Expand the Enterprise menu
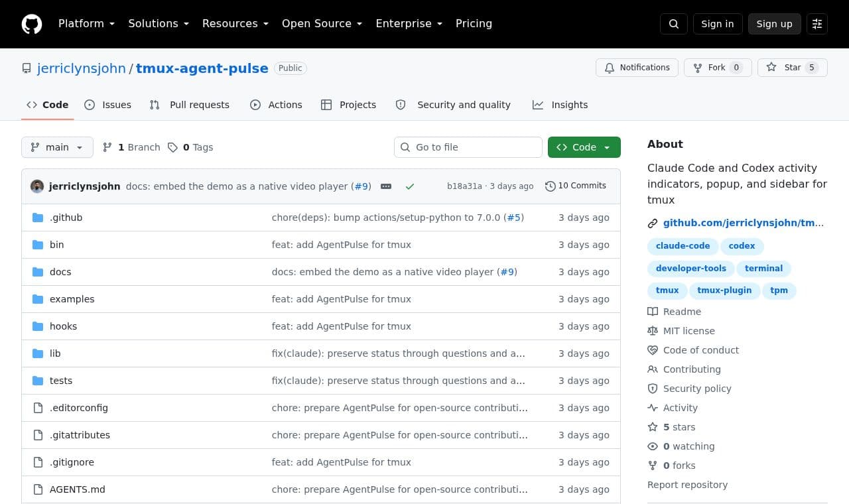Image resolution: width=849 pixels, height=504 pixels. coord(409,24)
